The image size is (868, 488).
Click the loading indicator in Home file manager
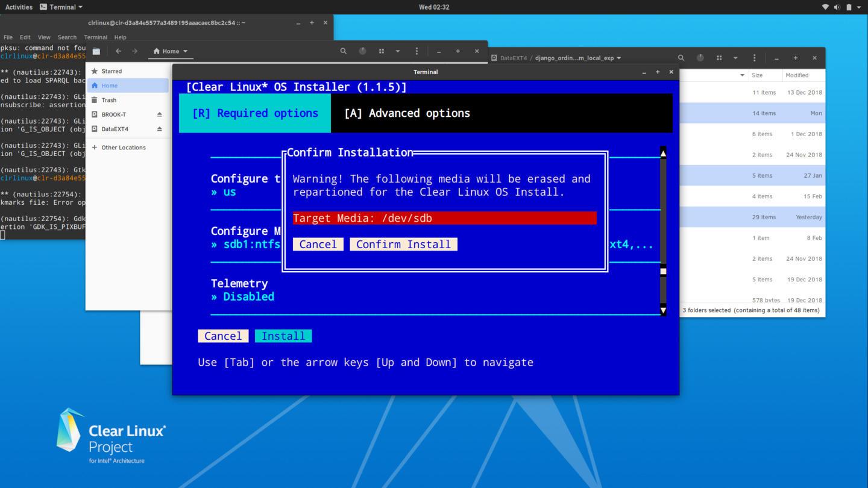(362, 51)
